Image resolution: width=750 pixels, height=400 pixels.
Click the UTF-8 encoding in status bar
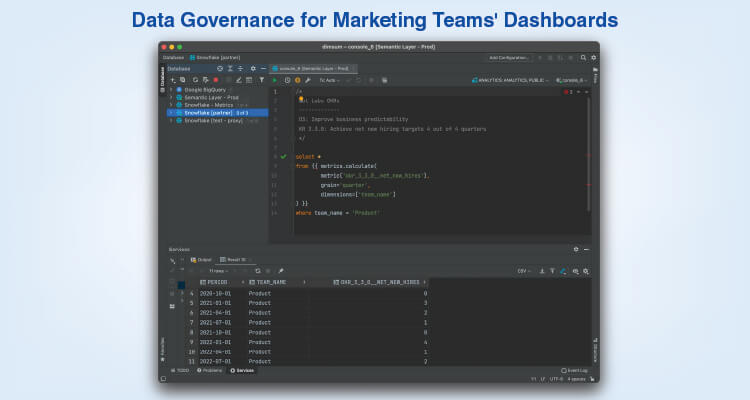tap(556, 379)
